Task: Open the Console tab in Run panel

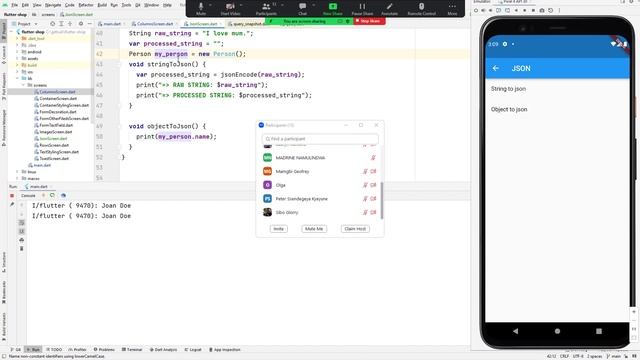Action: [x=28, y=196]
